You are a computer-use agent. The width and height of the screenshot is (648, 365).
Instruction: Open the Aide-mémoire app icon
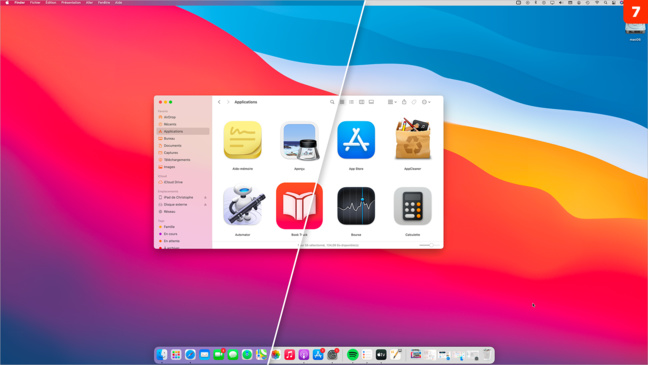pyautogui.click(x=243, y=140)
